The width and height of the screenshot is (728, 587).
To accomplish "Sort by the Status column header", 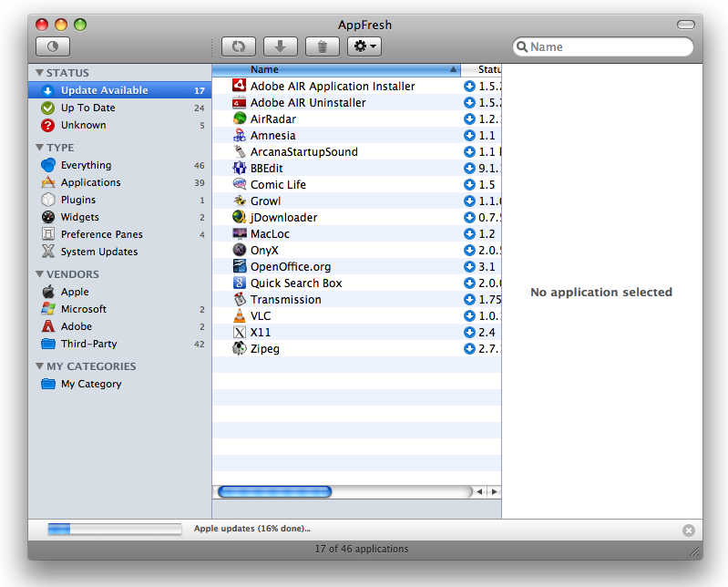I will (x=481, y=69).
